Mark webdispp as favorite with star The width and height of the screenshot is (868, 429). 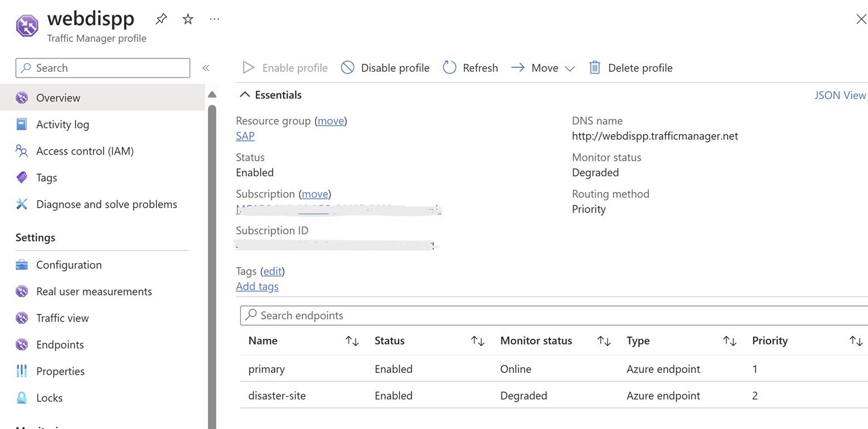click(x=188, y=19)
